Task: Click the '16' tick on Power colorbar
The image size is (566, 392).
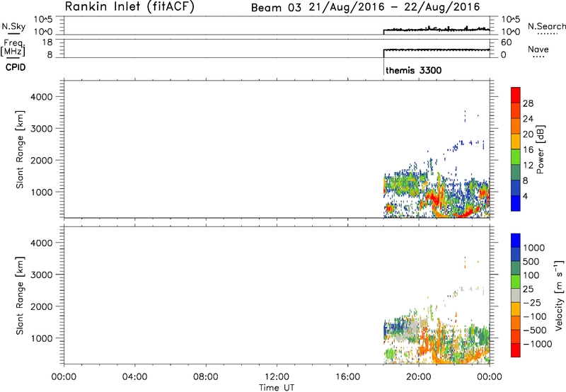Action: click(x=528, y=150)
